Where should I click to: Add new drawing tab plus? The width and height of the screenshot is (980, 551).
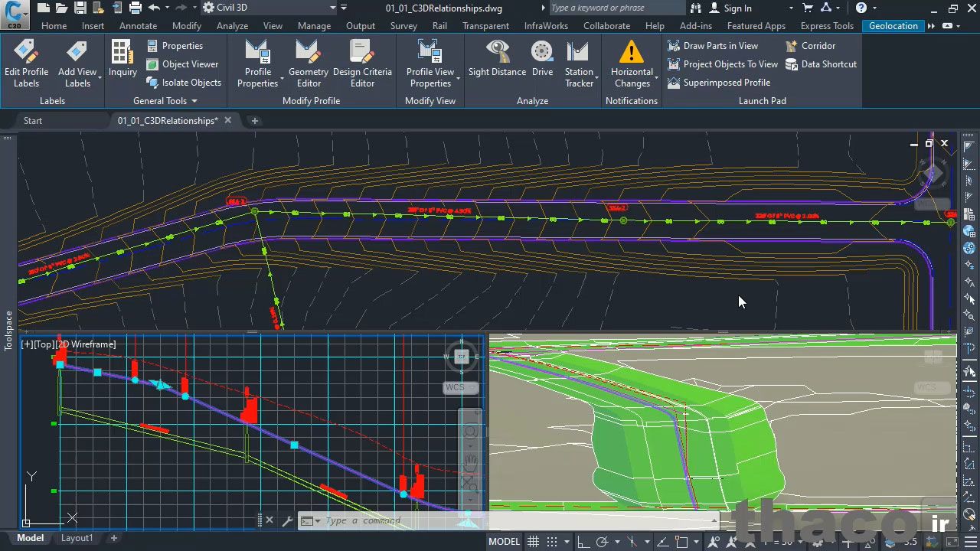255,121
